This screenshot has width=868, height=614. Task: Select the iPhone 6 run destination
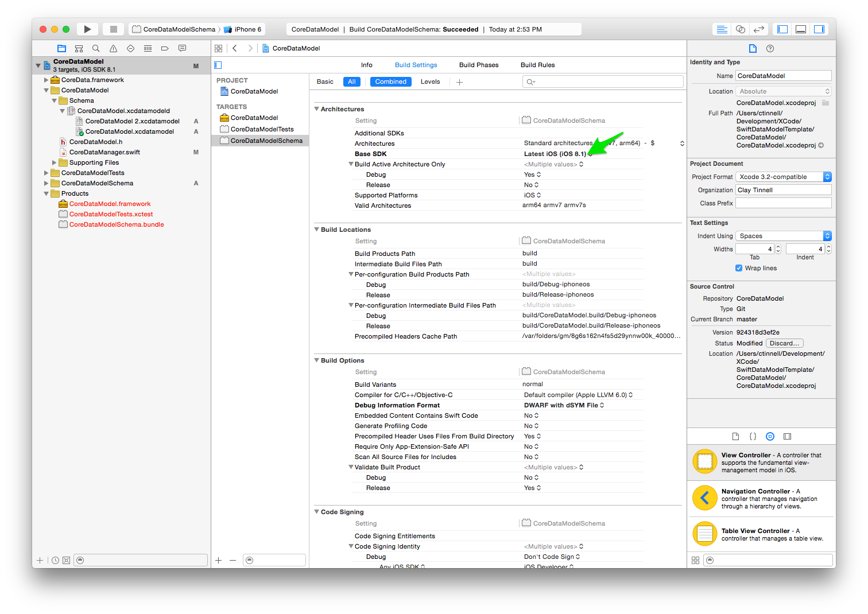[243, 29]
